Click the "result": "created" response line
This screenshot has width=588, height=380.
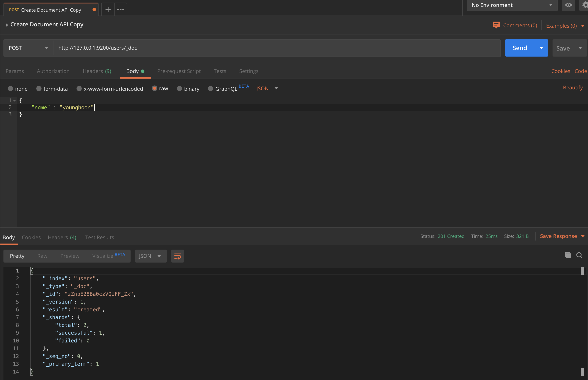pos(74,309)
